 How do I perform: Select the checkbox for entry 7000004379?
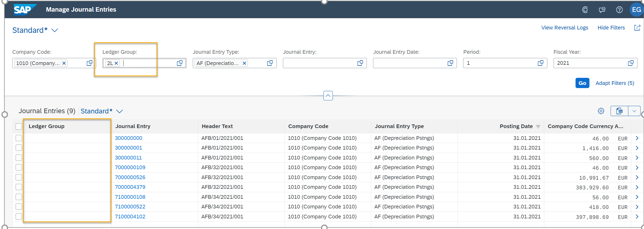tap(19, 187)
